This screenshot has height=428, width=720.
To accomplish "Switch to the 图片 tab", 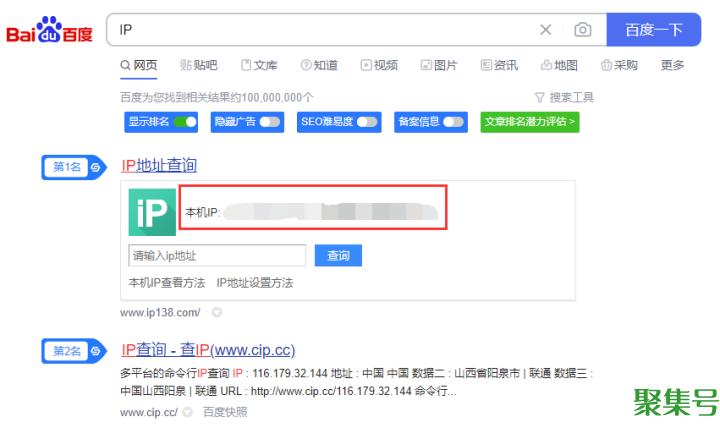I will [439, 65].
